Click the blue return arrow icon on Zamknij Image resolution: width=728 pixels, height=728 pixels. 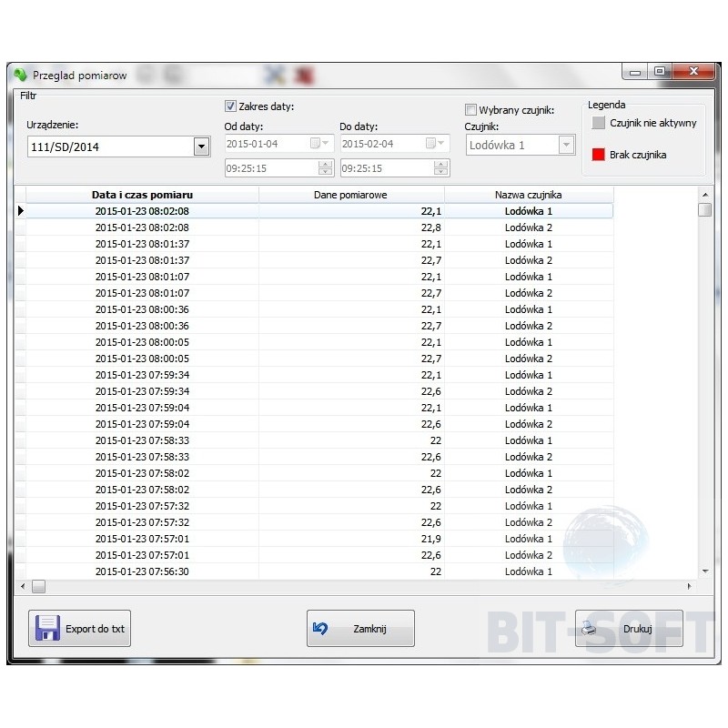point(320,628)
